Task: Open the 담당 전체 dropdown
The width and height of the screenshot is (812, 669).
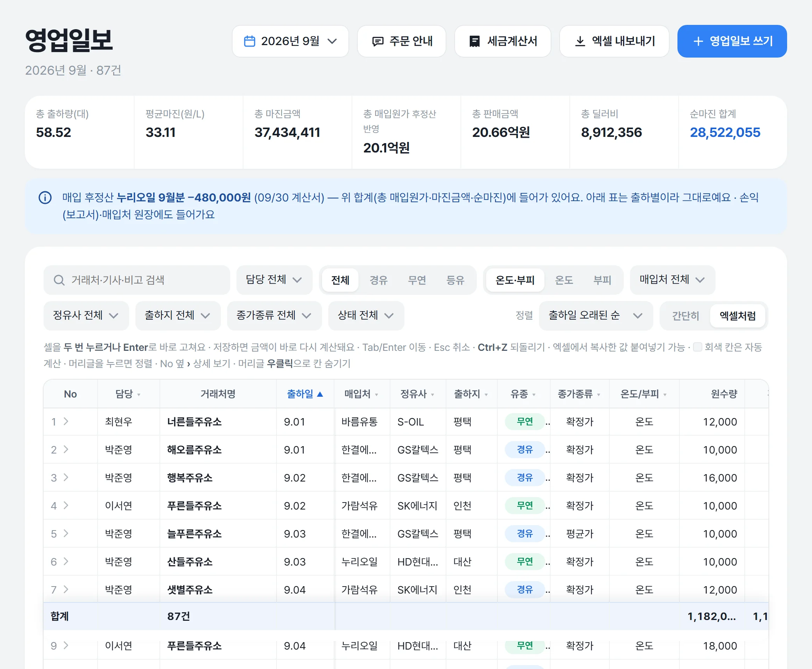Action: [x=274, y=280]
